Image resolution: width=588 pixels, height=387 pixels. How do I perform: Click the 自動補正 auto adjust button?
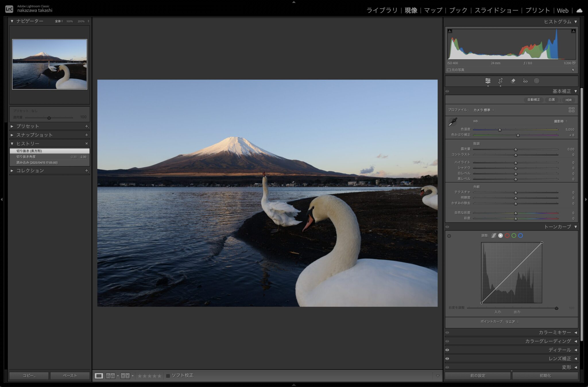533,100
